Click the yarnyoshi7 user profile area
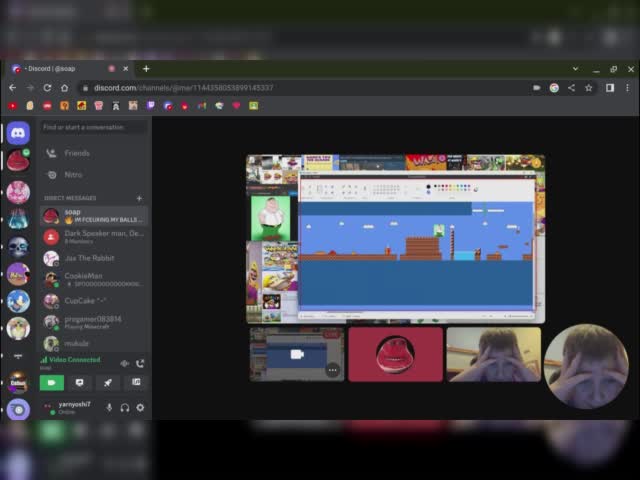 (x=69, y=408)
